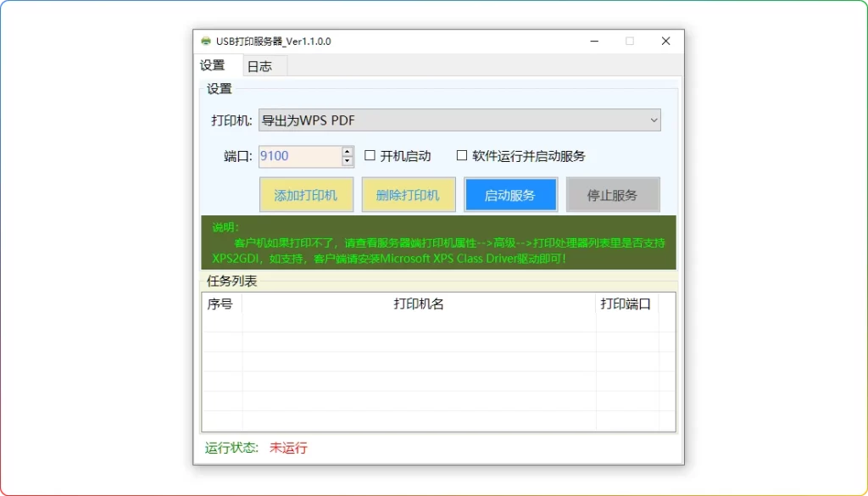Enable the 软件运行并启动服务 checkbox

pyautogui.click(x=462, y=155)
